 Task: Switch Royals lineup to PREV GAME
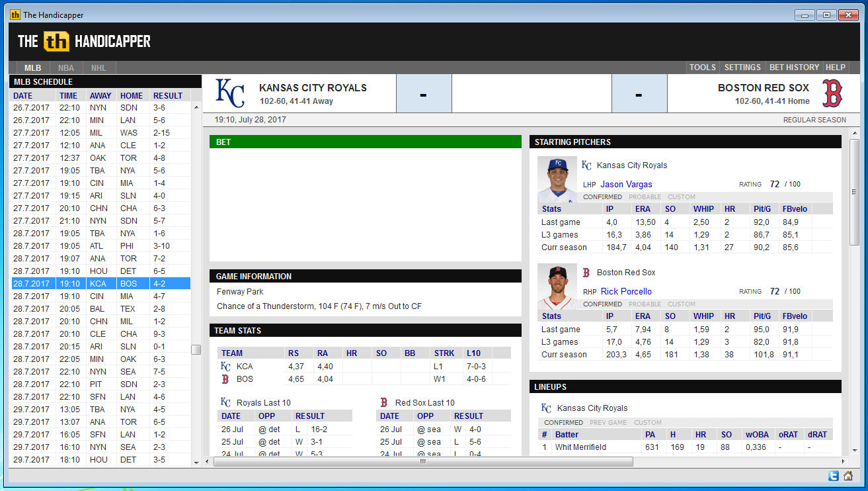point(608,422)
